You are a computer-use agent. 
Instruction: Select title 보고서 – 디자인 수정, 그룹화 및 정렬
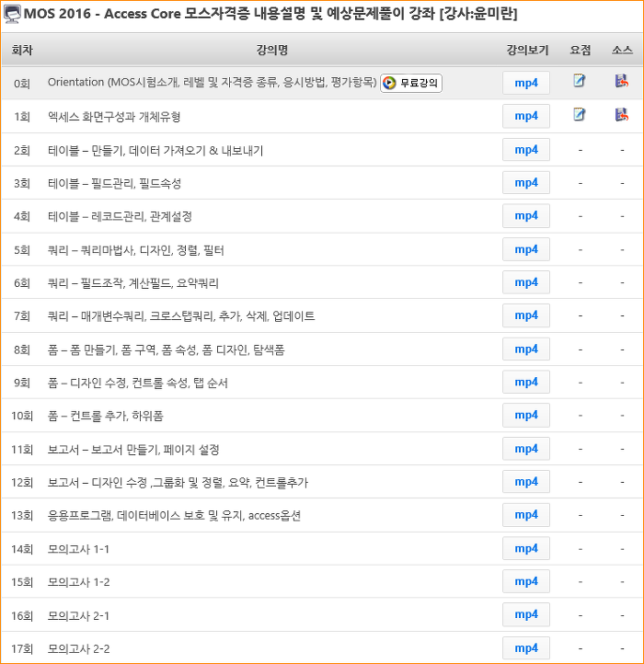pos(178,482)
